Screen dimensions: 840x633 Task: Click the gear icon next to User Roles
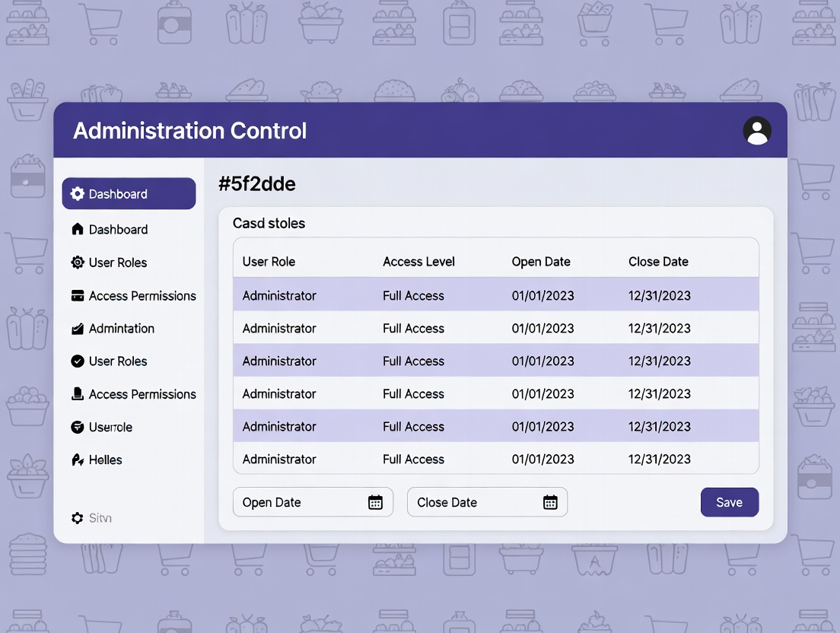(77, 262)
